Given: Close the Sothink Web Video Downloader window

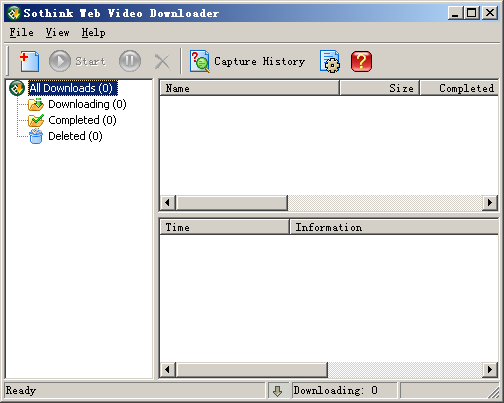Looking at the screenshot, I should (x=490, y=13).
